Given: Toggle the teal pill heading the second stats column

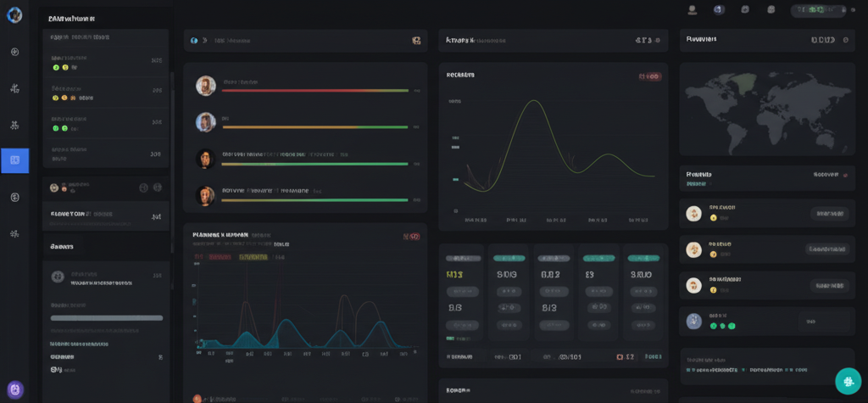Looking at the screenshot, I should click(x=509, y=258).
